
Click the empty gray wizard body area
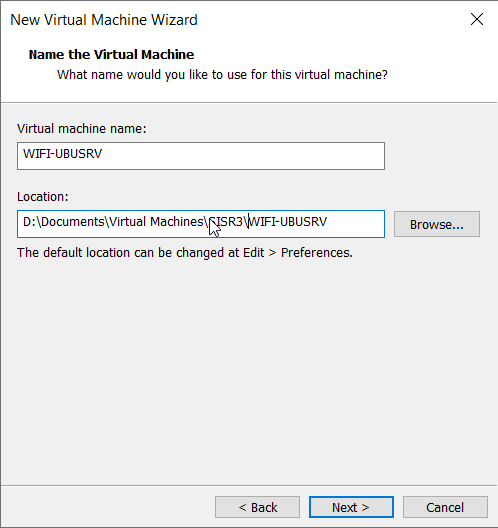point(248,370)
